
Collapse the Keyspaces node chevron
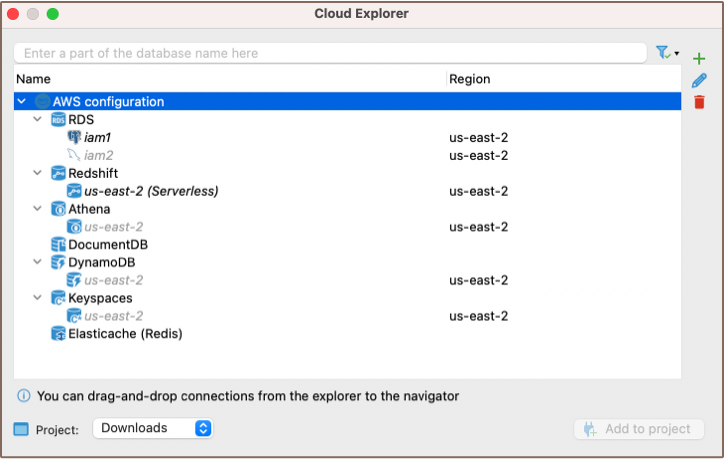tap(38, 298)
